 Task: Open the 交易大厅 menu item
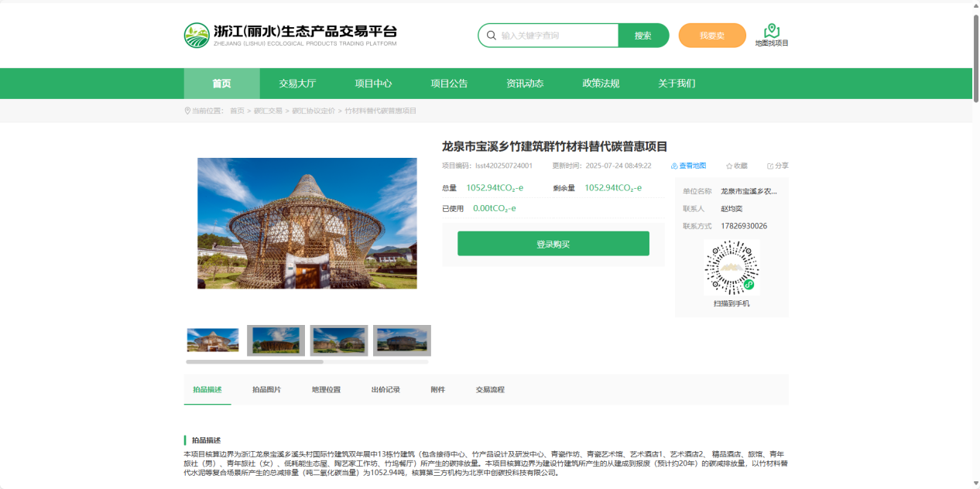pos(297,84)
